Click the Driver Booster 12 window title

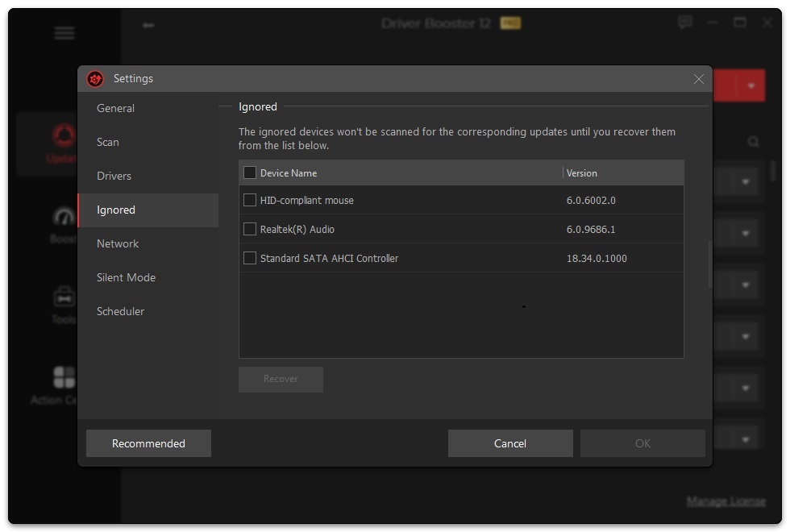[436, 23]
